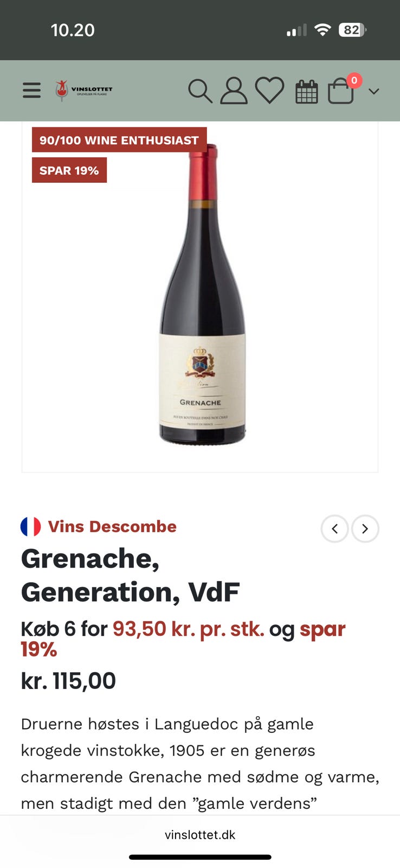The image size is (400, 868).
Task: Tap the 93,50 kr. pr. stk. offer text
Action: pyautogui.click(x=188, y=629)
